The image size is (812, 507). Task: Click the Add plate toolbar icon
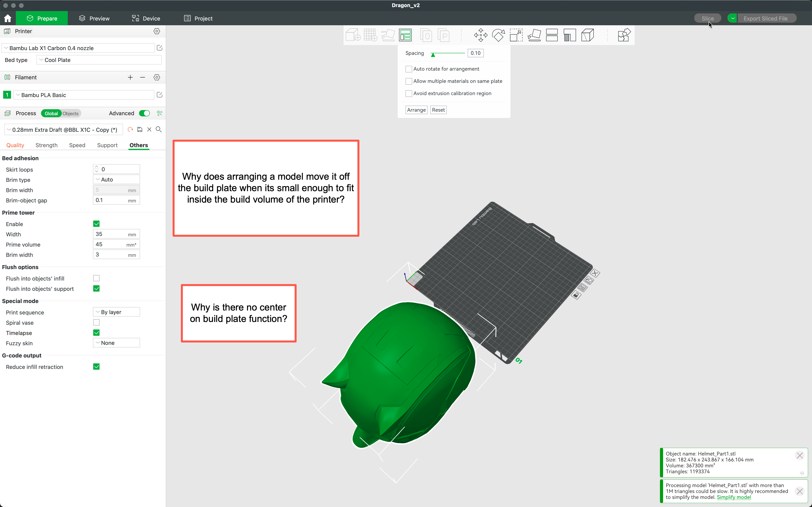coord(370,35)
